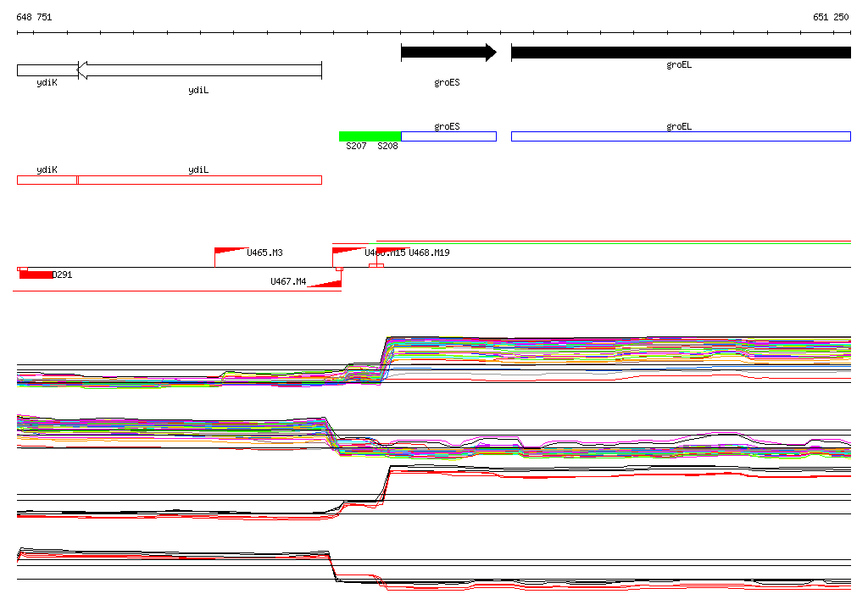Click the ydiK label under white box
The width and height of the screenshot is (868, 605).
tap(47, 82)
